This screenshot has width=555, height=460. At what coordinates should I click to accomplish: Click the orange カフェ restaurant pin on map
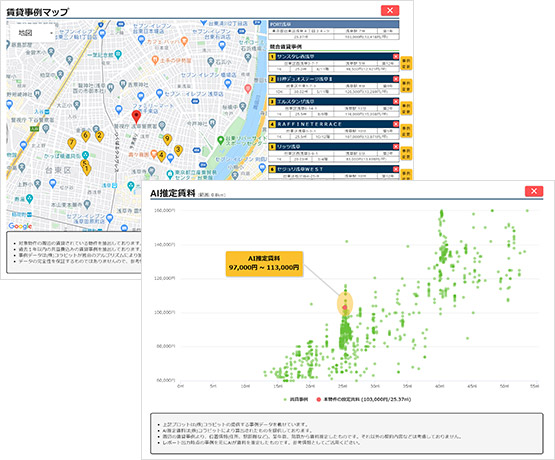click(x=184, y=41)
